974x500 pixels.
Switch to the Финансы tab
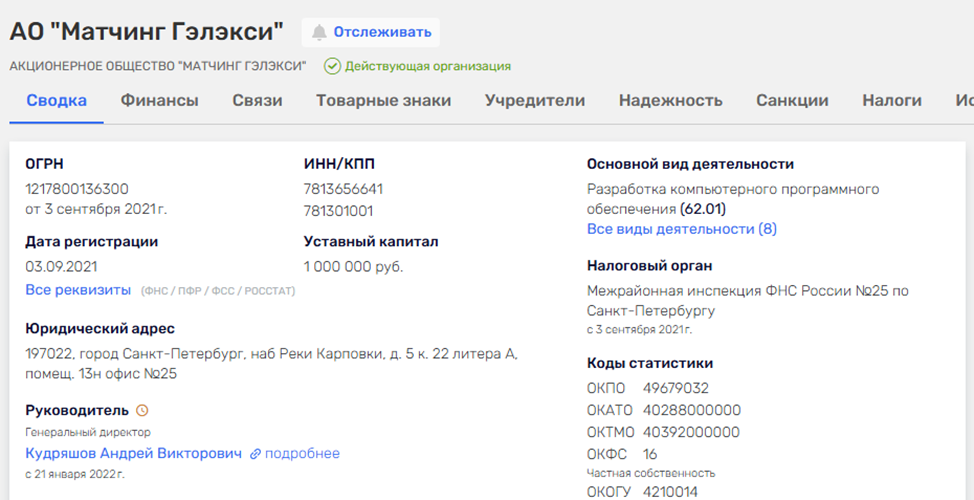pyautogui.click(x=160, y=101)
